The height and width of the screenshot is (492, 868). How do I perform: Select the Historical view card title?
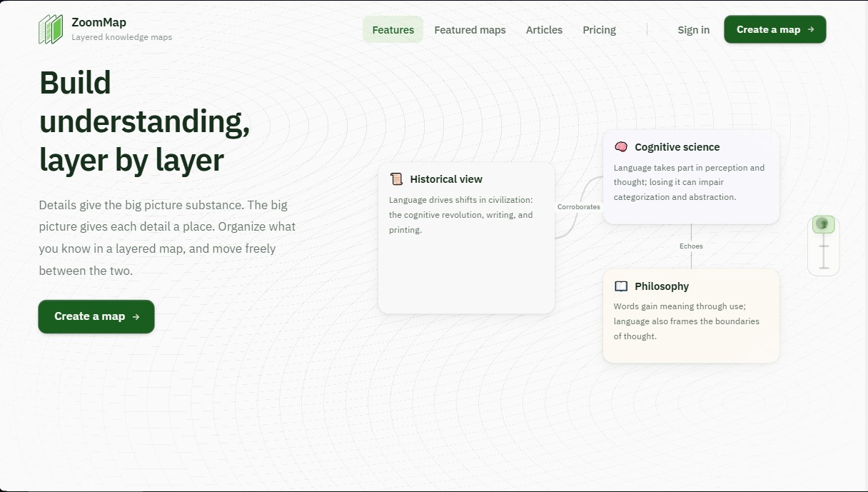[446, 179]
